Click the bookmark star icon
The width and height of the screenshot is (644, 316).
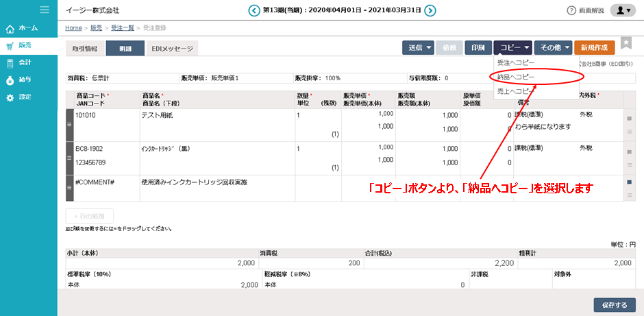[x=626, y=42]
